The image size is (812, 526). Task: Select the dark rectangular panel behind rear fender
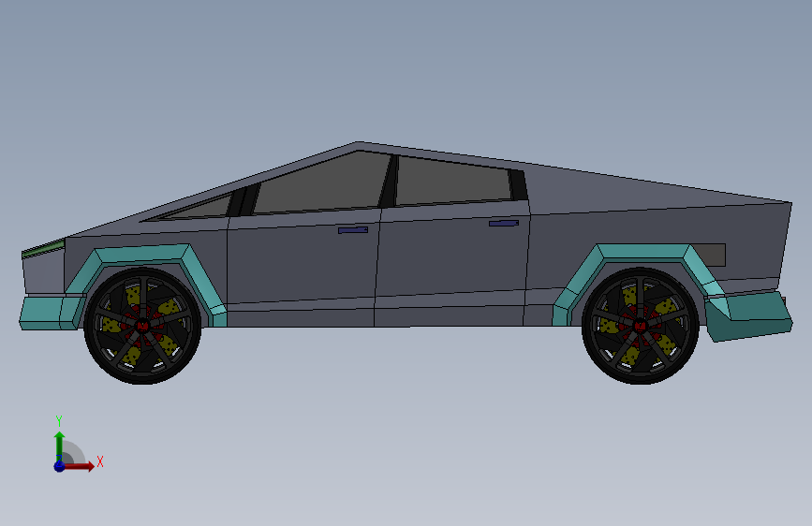711,255
